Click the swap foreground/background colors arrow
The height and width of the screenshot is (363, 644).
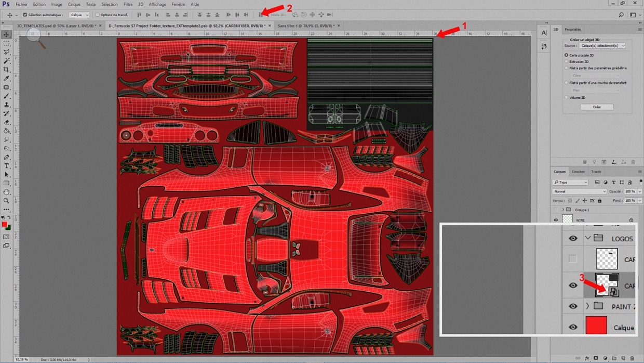tap(9, 218)
